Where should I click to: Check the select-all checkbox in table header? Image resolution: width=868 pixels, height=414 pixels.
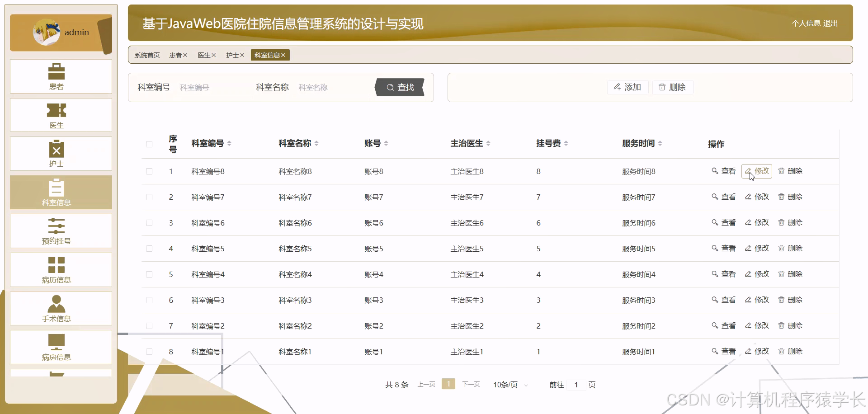149,144
